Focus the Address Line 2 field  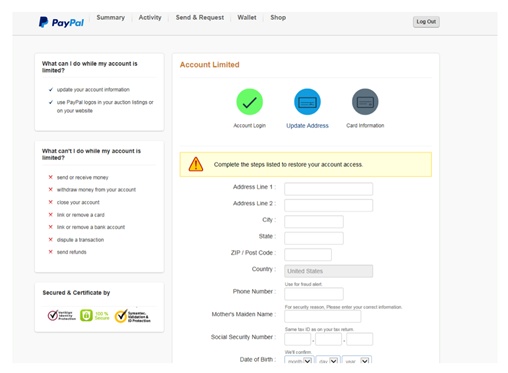328,205
